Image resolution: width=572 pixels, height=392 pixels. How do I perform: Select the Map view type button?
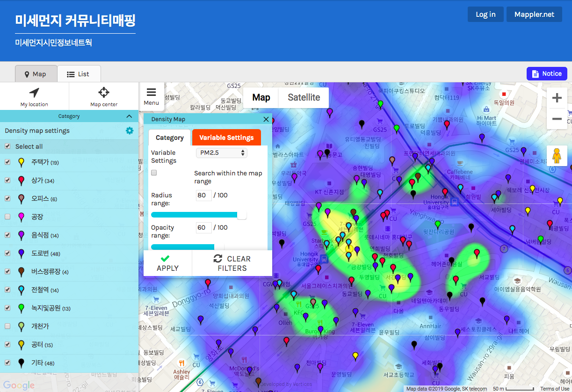pyautogui.click(x=261, y=97)
